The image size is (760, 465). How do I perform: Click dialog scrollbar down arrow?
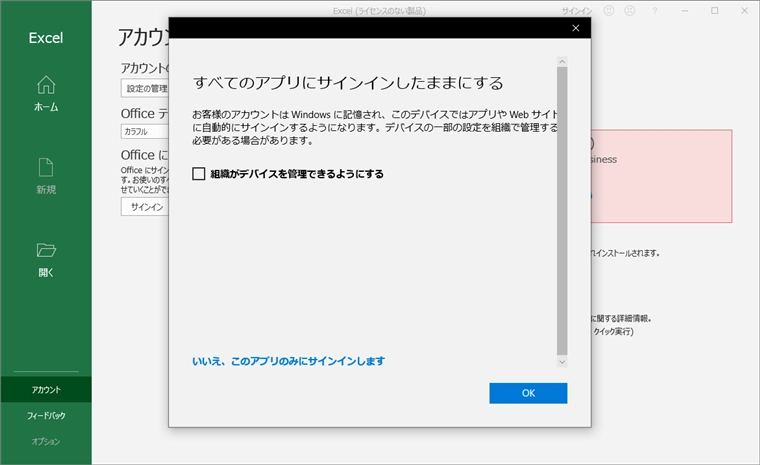(x=562, y=362)
